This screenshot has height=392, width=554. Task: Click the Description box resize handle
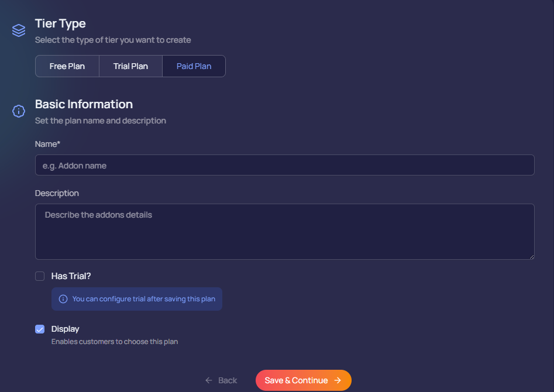tap(531, 256)
